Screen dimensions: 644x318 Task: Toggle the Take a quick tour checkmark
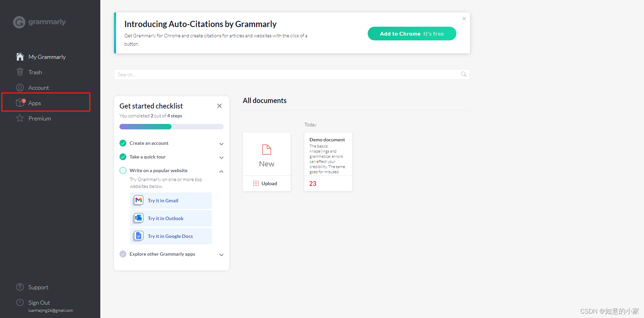(123, 157)
